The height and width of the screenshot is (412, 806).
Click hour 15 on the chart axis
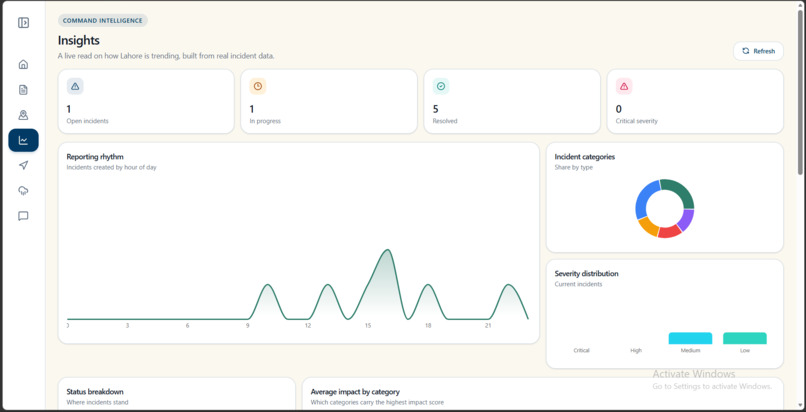click(x=368, y=326)
